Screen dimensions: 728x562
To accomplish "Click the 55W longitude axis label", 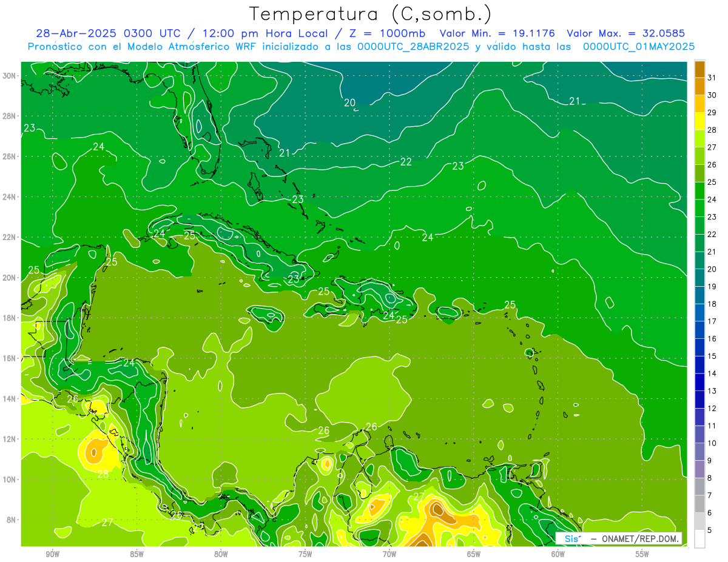I will pyautogui.click(x=642, y=554).
